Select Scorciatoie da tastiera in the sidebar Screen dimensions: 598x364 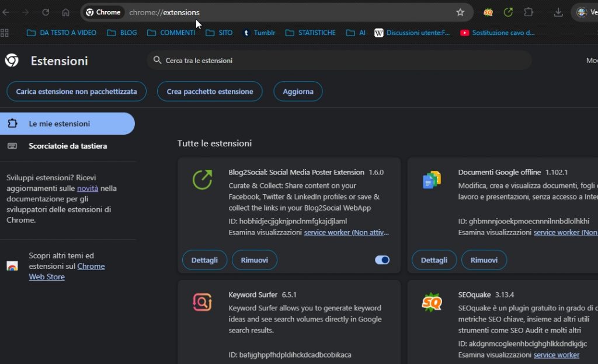(67, 146)
